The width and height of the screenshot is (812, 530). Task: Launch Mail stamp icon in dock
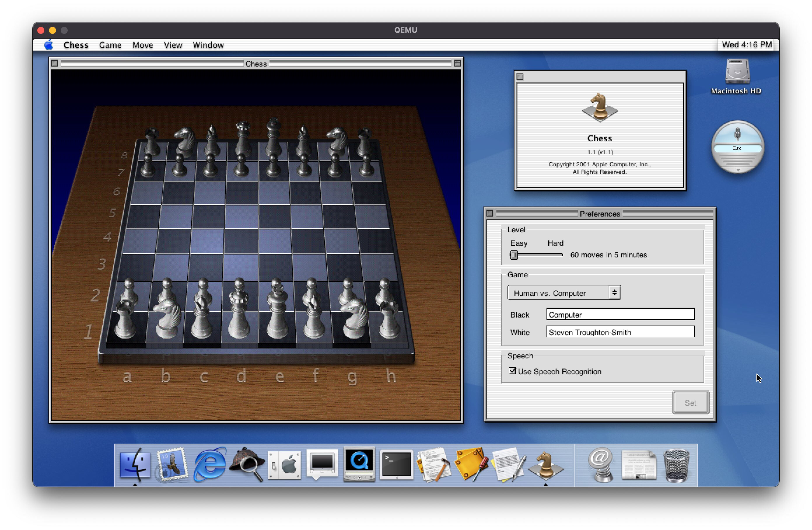pyautogui.click(x=171, y=465)
